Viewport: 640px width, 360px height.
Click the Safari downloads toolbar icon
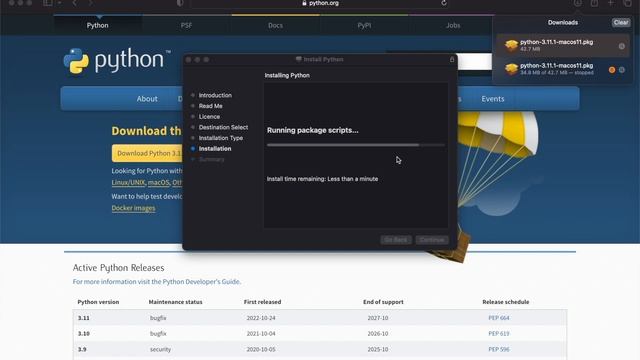(x=578, y=3)
